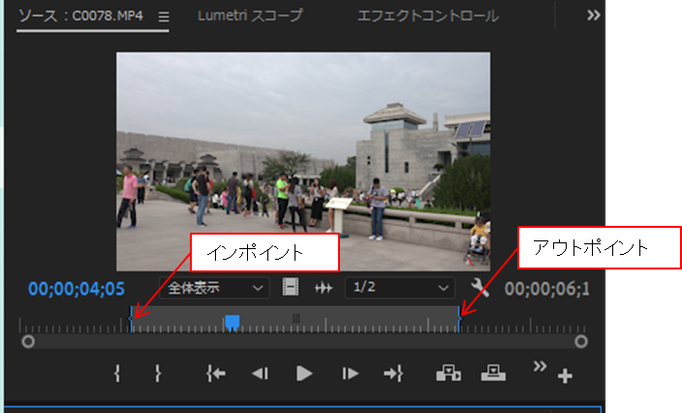Click the video preview frame
Image resolution: width=682 pixels, height=413 pixels.
click(303, 162)
